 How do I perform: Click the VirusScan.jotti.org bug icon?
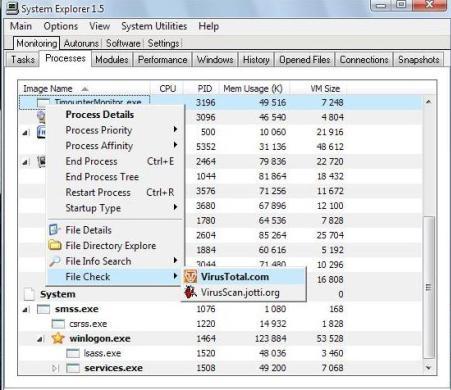point(190,292)
